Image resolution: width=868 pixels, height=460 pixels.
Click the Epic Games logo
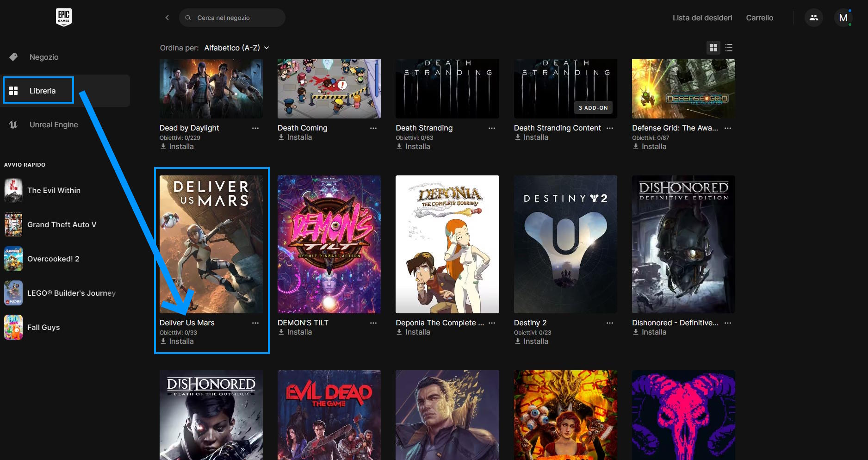point(64,18)
